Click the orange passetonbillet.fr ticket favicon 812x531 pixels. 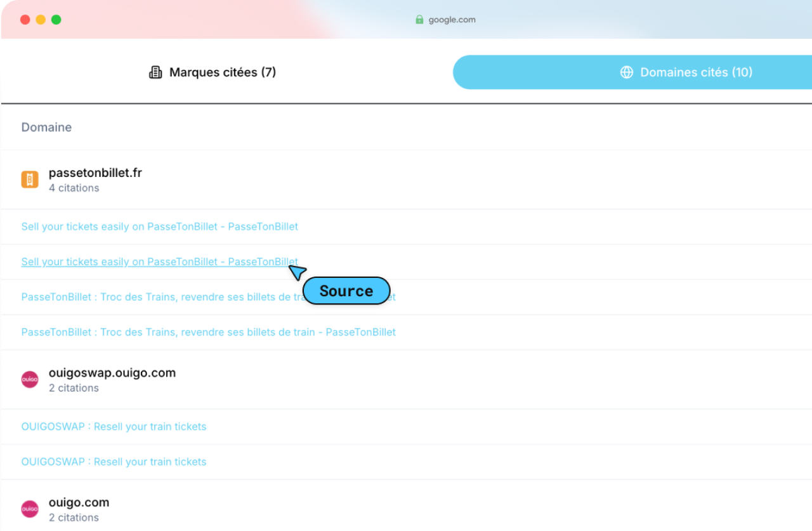[x=30, y=180]
